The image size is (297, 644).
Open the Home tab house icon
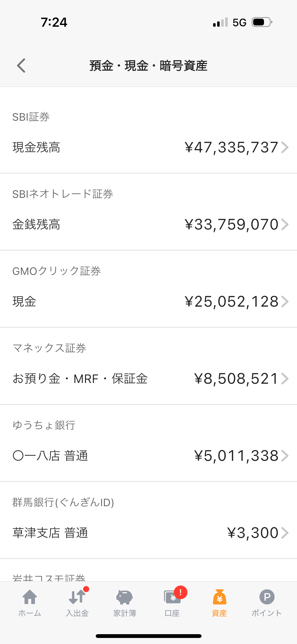pos(30,597)
